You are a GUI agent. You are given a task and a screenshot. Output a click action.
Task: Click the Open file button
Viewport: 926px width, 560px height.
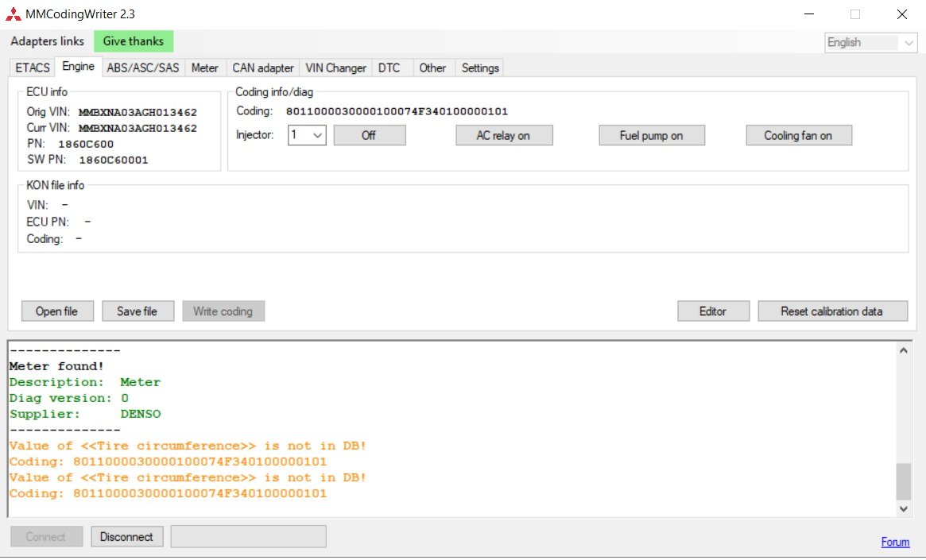(57, 311)
